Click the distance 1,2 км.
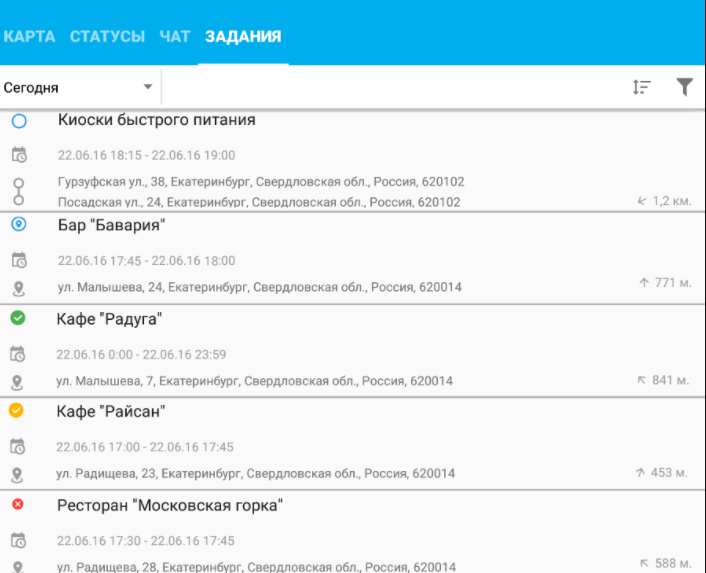The height and width of the screenshot is (573, 706). 672,201
